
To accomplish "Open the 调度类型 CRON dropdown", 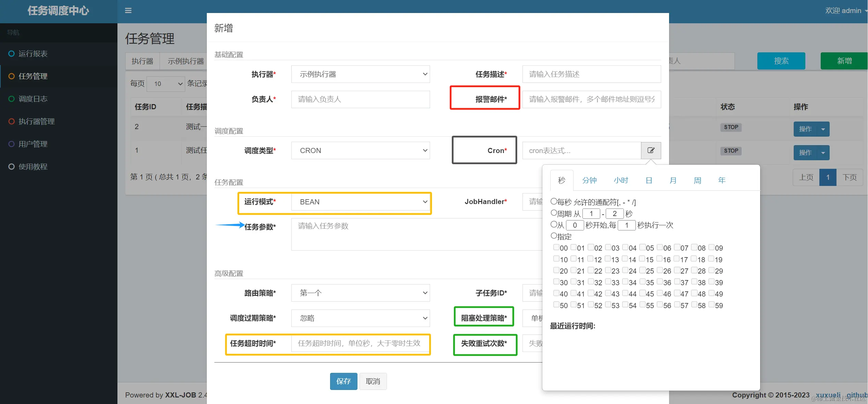I will point(360,151).
